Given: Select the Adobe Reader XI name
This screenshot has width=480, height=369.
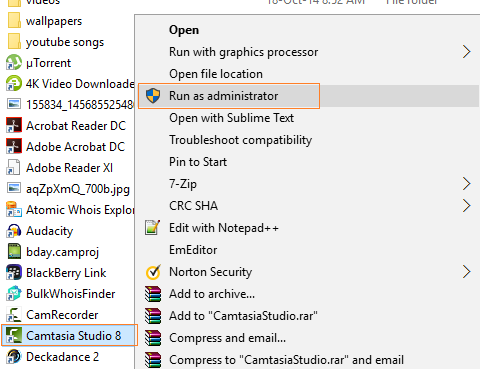Looking at the screenshot, I should (x=70, y=168).
